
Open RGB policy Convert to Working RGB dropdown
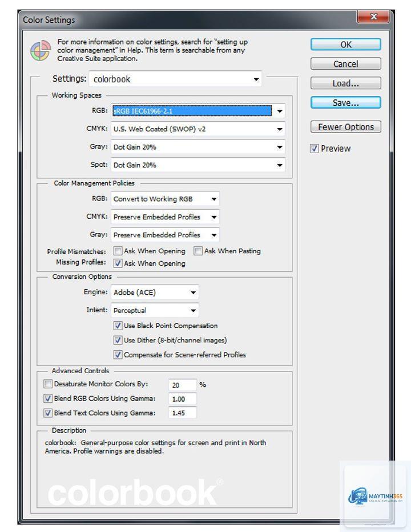[x=165, y=199]
